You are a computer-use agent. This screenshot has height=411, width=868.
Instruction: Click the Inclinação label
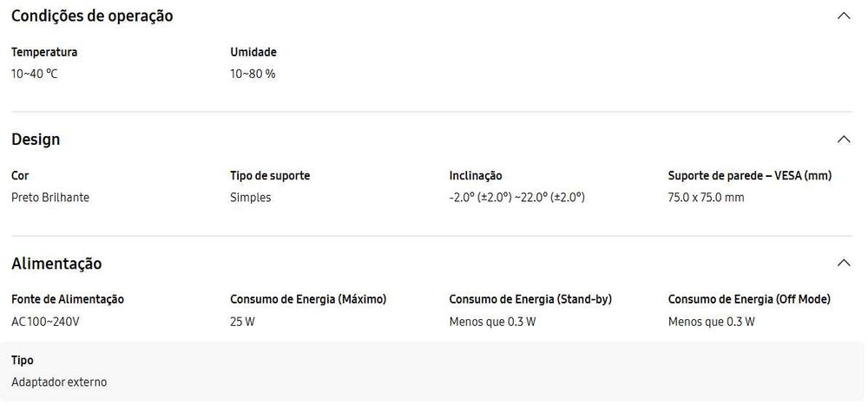tap(476, 175)
